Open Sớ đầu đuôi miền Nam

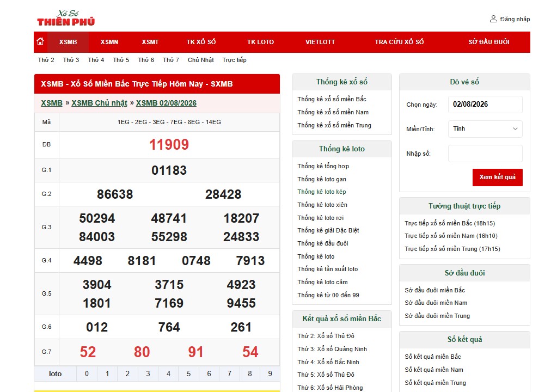click(436, 303)
